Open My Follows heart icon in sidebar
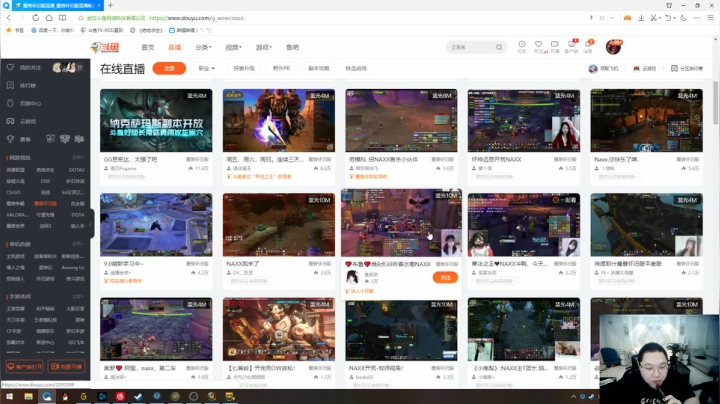720x404 pixels. click(x=10, y=67)
